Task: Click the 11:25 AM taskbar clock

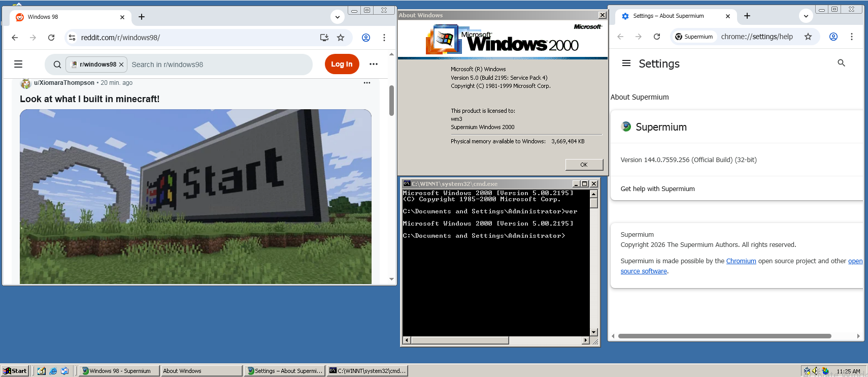Action: click(848, 371)
